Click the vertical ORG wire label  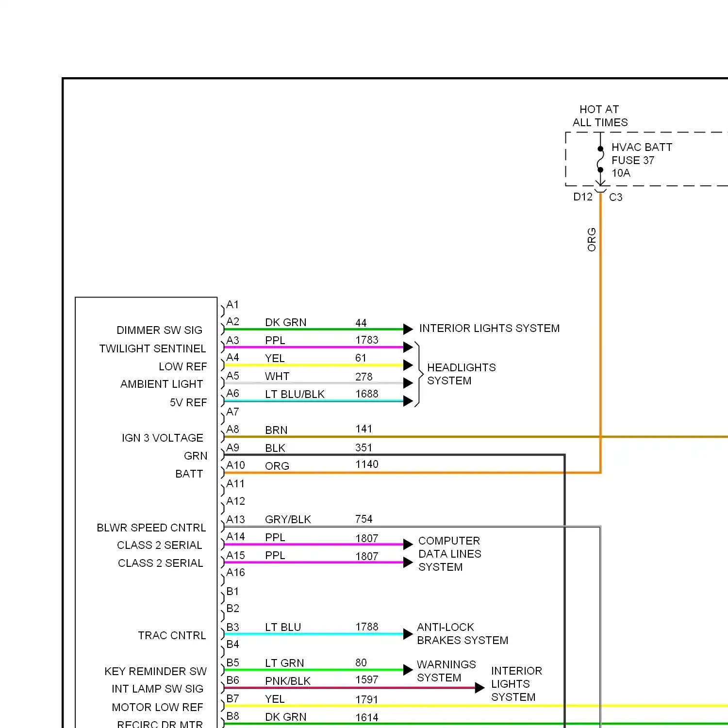click(592, 240)
